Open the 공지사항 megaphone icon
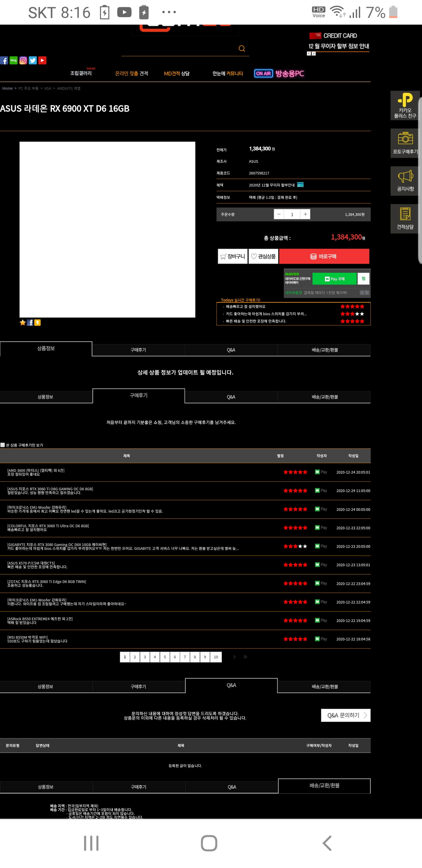422x868 pixels. tap(405, 181)
